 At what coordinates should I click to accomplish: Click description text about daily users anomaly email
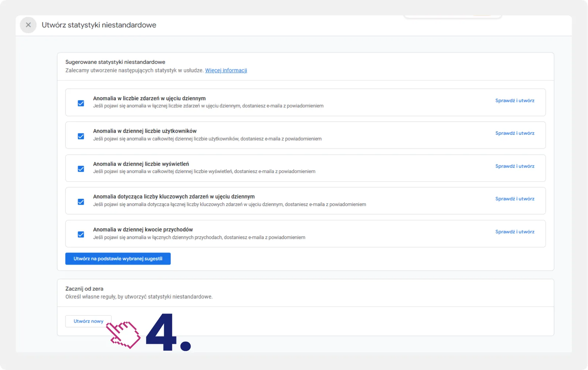(x=207, y=139)
